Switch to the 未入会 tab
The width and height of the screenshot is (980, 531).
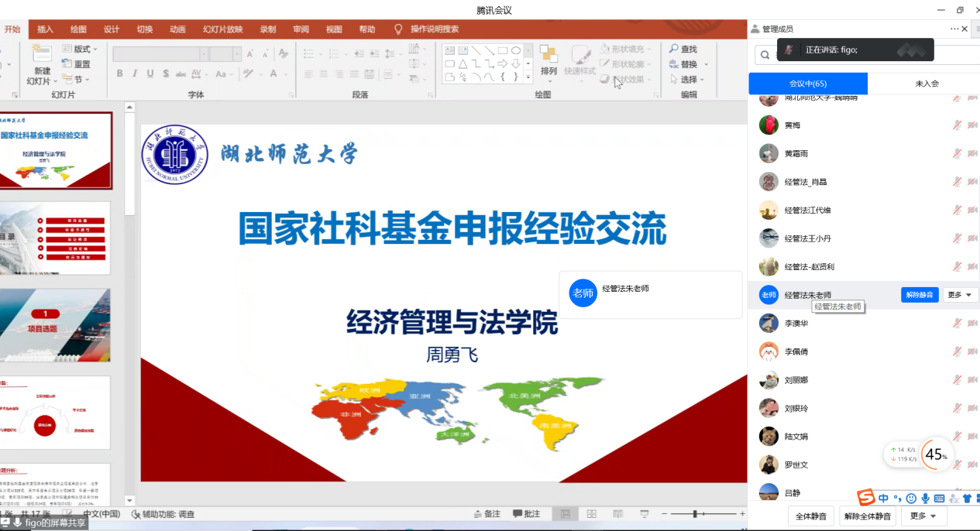[927, 84]
